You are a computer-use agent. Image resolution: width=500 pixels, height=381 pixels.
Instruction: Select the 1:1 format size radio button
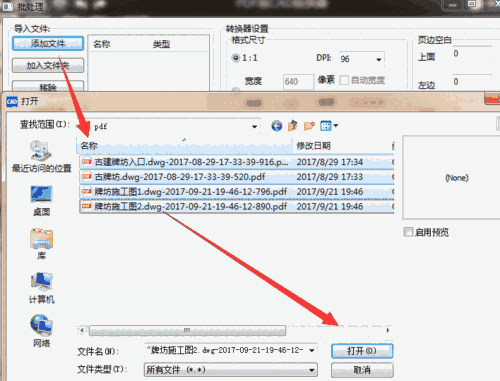click(x=236, y=58)
